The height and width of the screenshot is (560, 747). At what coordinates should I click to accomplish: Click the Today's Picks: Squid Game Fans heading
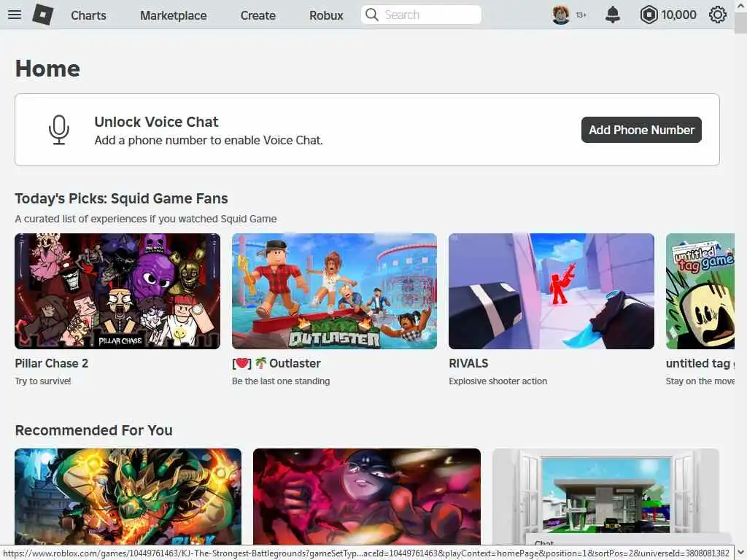(122, 198)
